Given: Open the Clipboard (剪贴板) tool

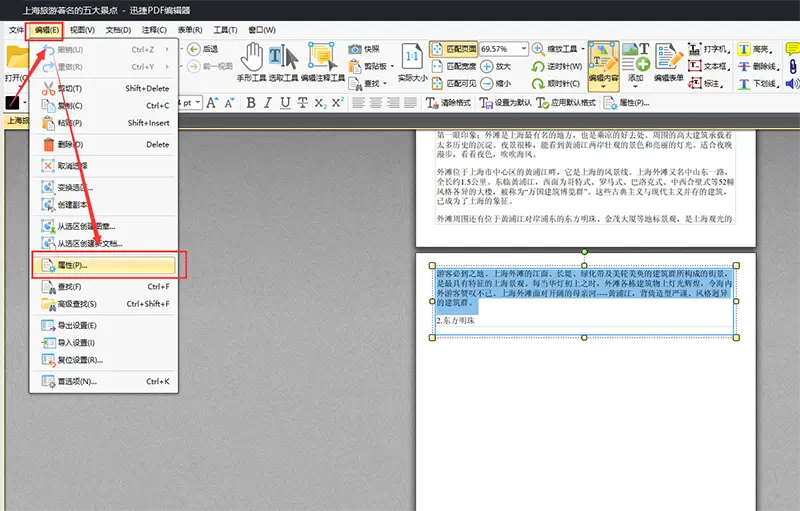Looking at the screenshot, I should click(368, 66).
